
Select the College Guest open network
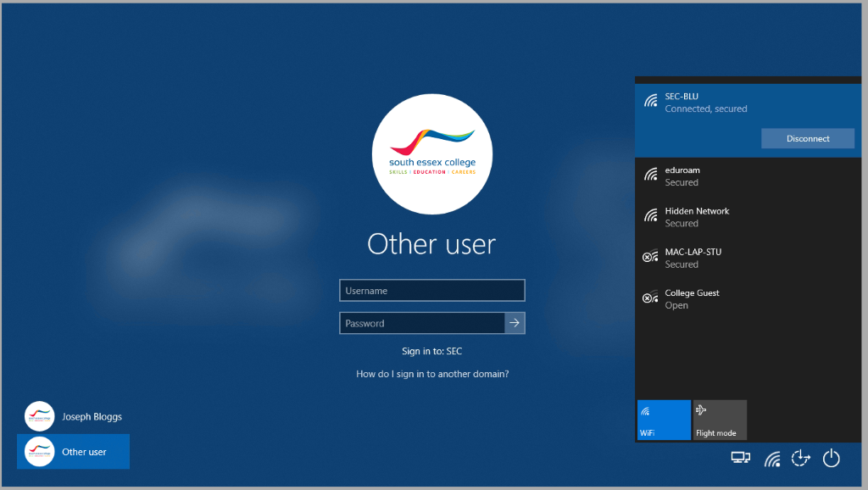tap(748, 299)
